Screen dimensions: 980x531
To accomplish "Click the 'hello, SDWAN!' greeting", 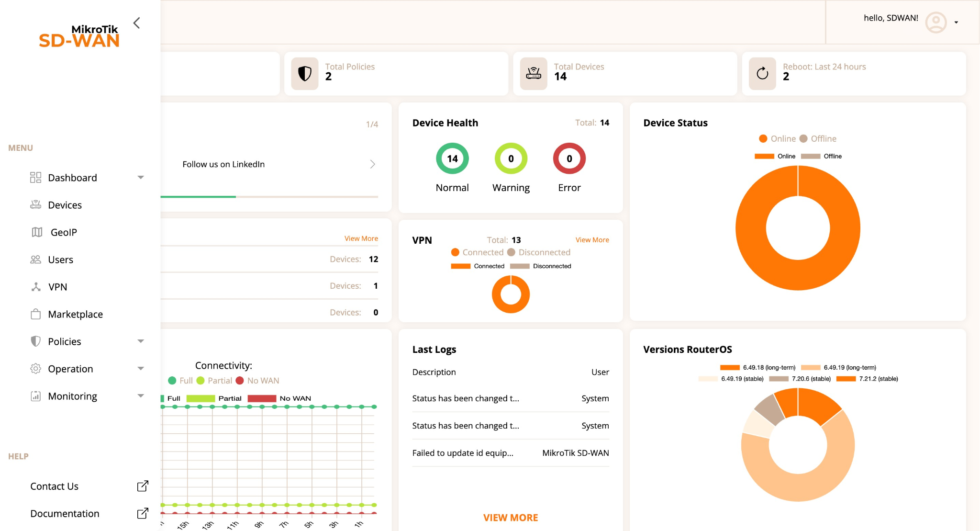I will (x=891, y=18).
